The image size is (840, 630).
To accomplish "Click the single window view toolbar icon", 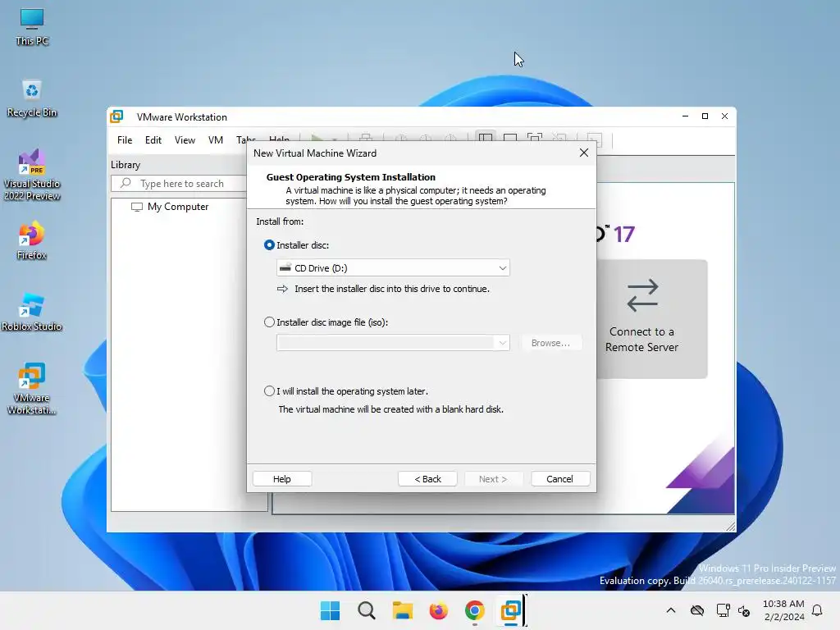I will click(x=510, y=138).
